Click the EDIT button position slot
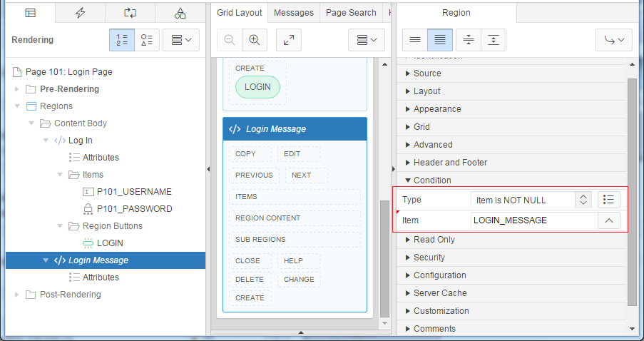The image size is (644, 341). click(x=299, y=153)
